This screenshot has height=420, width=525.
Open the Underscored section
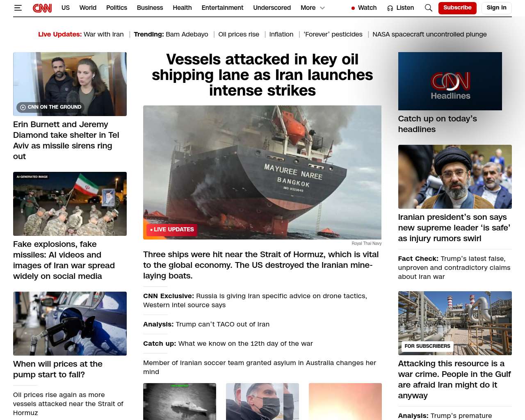pos(272,8)
